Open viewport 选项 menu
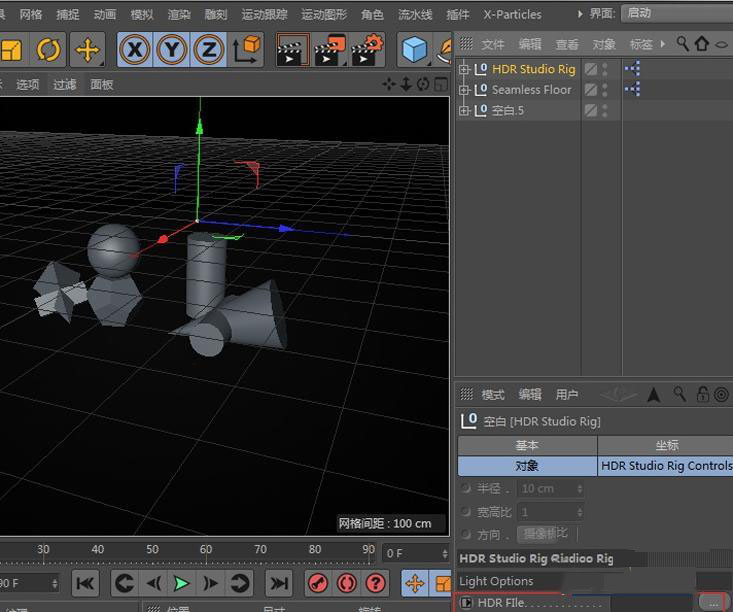The image size is (733, 612). pos(28,85)
